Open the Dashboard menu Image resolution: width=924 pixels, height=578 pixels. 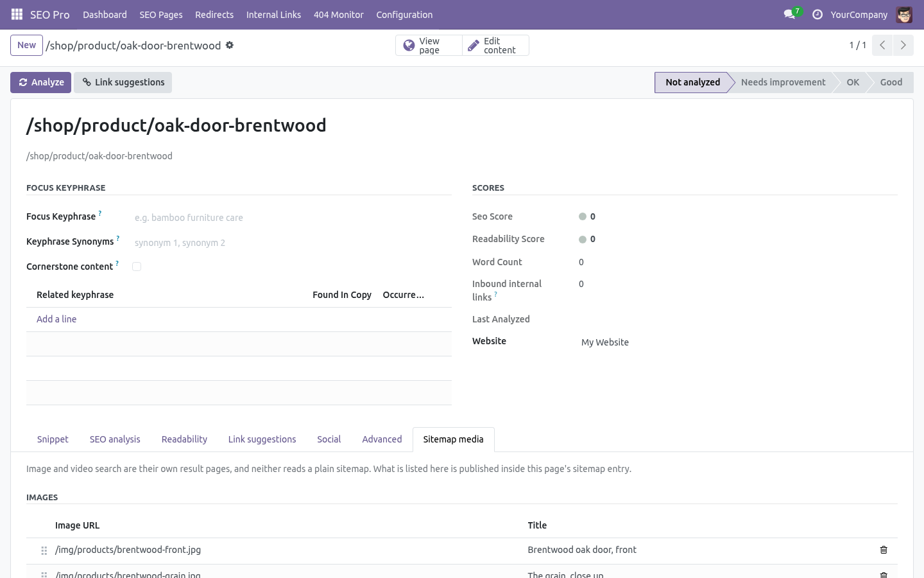pos(105,14)
